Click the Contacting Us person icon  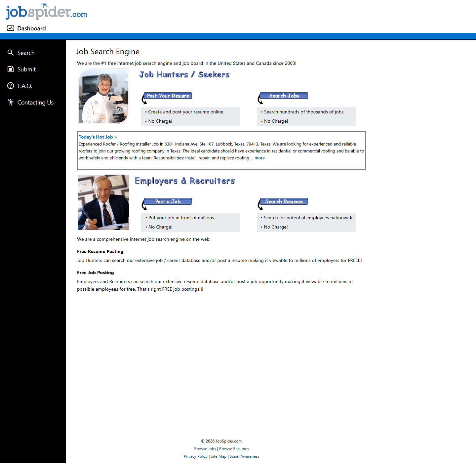[11, 103]
